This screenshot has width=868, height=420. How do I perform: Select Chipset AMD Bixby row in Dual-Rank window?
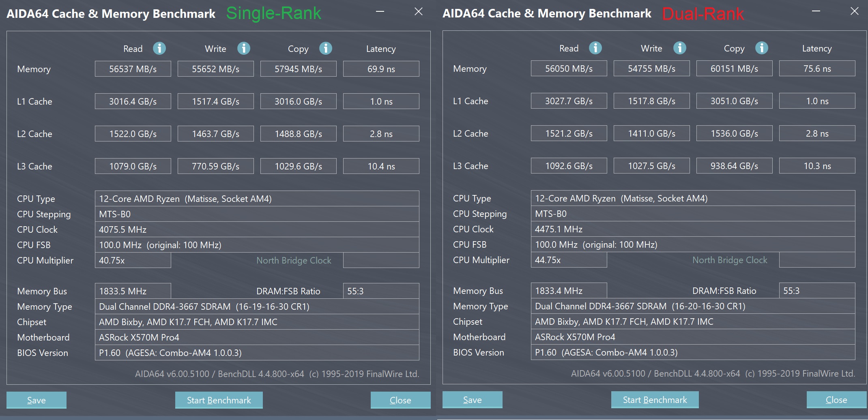693,321
